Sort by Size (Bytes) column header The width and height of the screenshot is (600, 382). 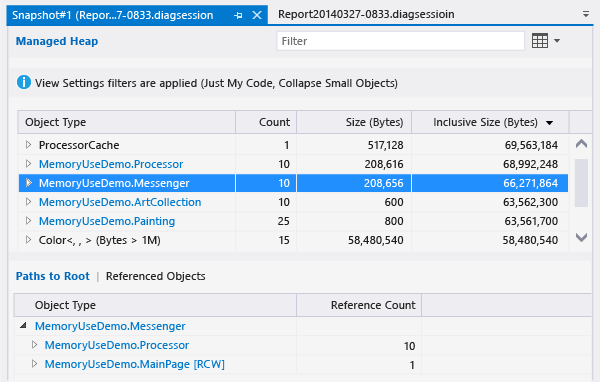[354, 122]
